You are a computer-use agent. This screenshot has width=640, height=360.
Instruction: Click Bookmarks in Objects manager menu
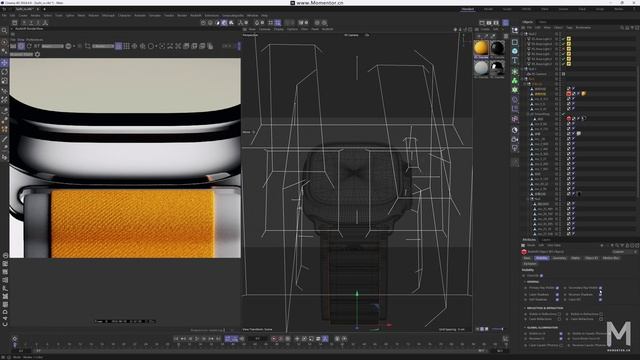pyautogui.click(x=583, y=28)
